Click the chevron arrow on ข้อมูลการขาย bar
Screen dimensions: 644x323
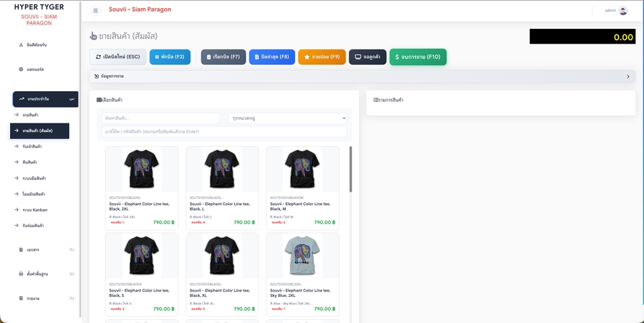(628, 76)
